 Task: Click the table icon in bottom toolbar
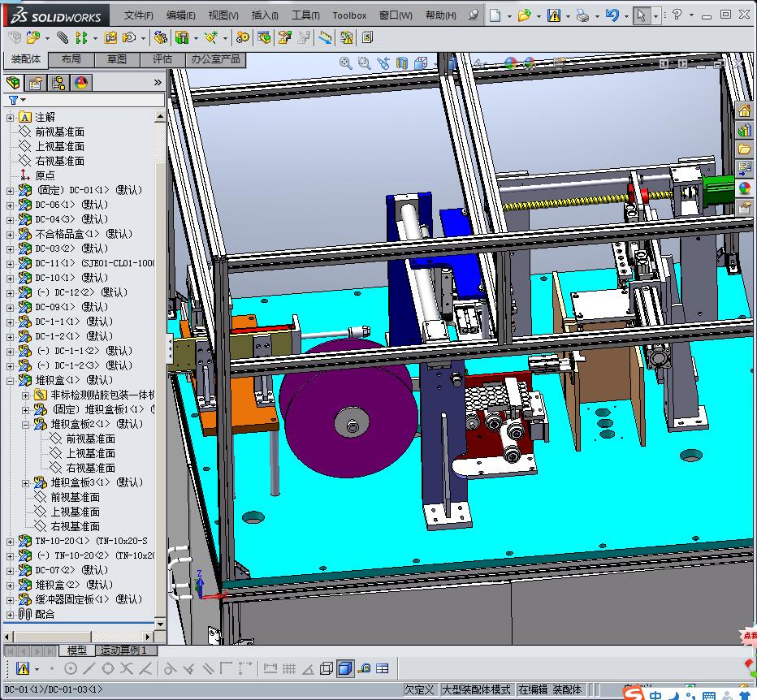coord(383,668)
